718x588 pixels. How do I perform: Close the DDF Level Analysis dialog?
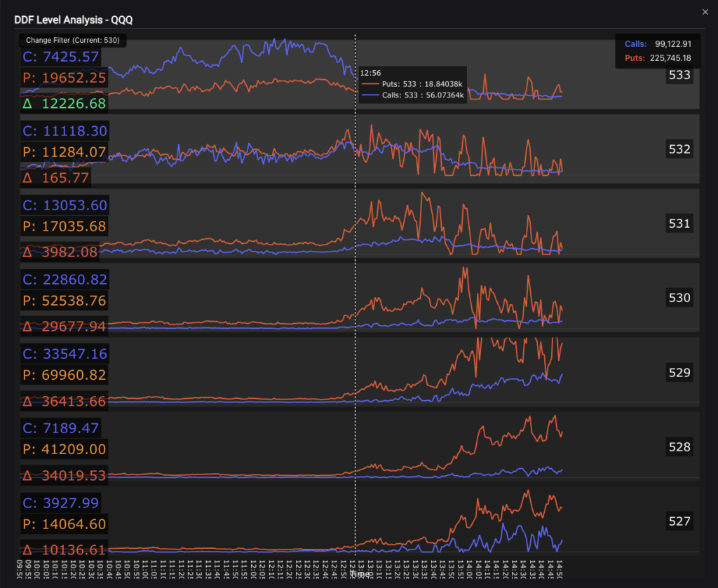click(x=705, y=12)
